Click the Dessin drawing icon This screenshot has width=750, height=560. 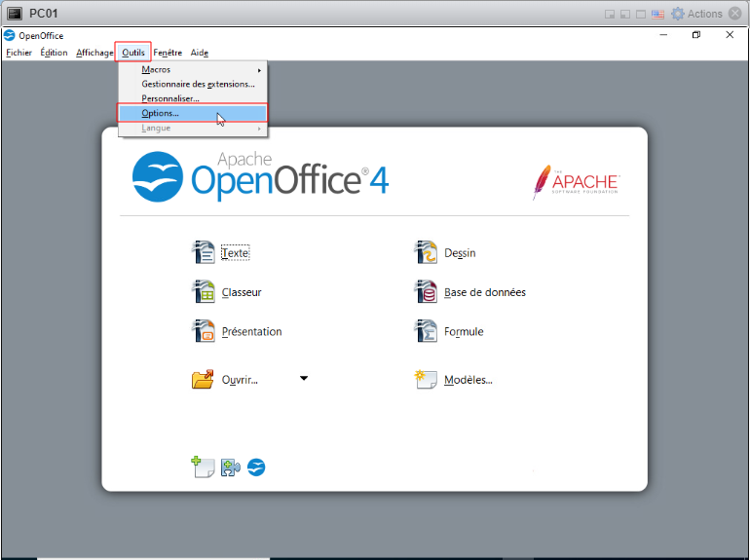(426, 252)
